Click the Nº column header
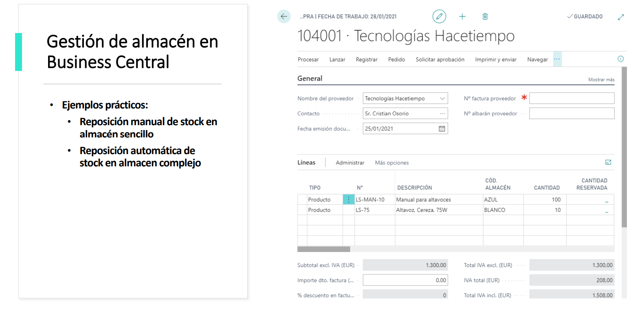The height and width of the screenshot is (327, 644). pyautogui.click(x=360, y=188)
